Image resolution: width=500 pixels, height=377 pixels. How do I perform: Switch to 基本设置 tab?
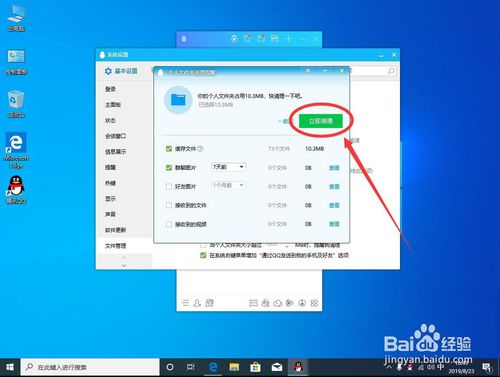pyautogui.click(x=121, y=71)
